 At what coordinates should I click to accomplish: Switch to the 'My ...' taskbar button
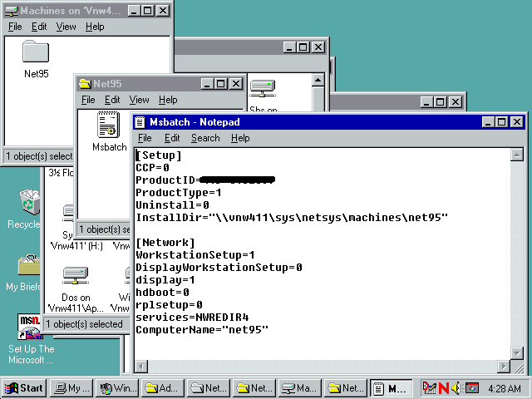(x=71, y=388)
